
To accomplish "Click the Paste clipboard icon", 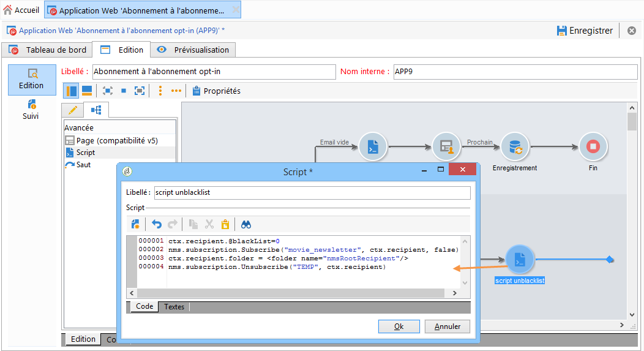I will point(225,224).
